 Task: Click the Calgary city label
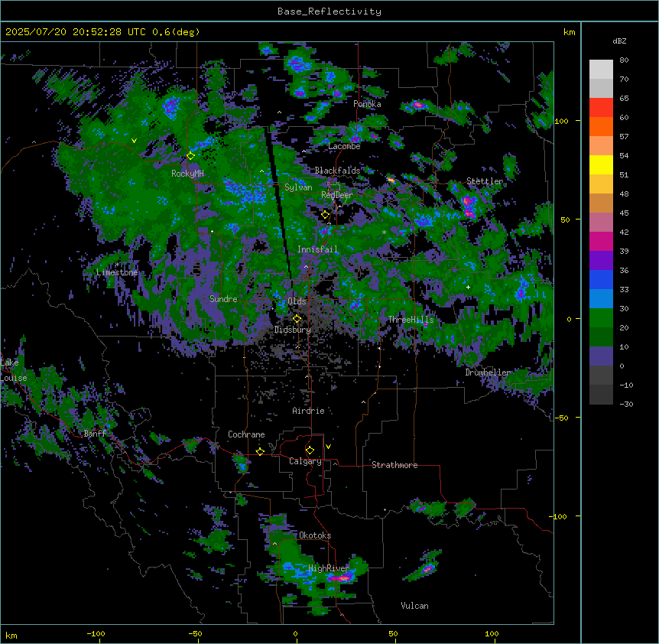tap(306, 461)
